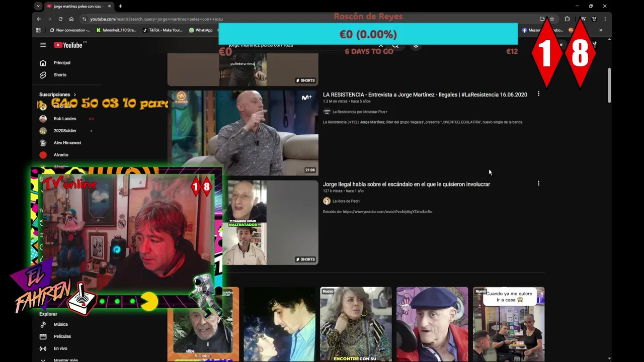The height and width of the screenshot is (362, 644).
Task: Open the apps grid in the bookmarks bar
Action: pyautogui.click(x=38, y=30)
